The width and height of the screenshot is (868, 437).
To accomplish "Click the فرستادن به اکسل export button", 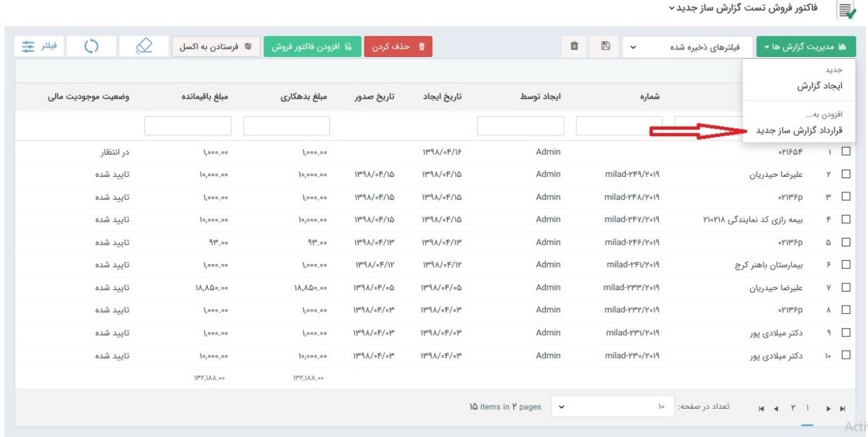I will 215,47.
